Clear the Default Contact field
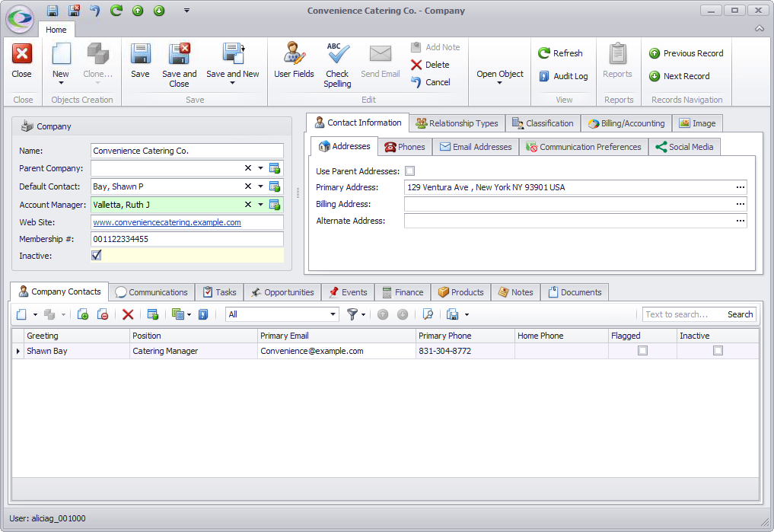The height and width of the screenshot is (532, 774). click(x=248, y=186)
